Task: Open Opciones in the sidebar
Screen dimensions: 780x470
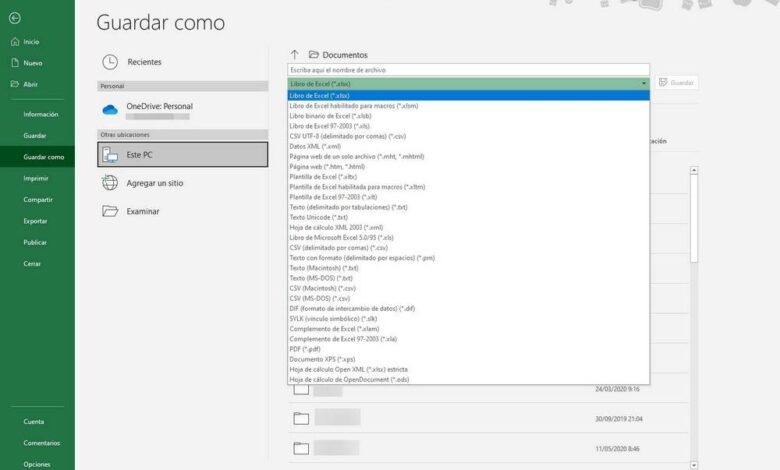Action: pyautogui.click(x=37, y=465)
